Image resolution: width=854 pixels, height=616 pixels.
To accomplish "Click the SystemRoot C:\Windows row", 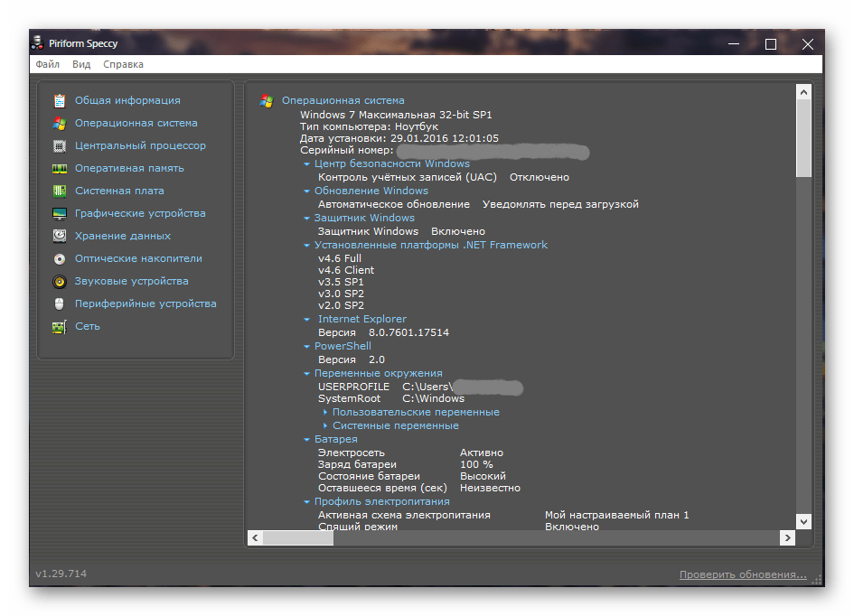I will (x=391, y=399).
